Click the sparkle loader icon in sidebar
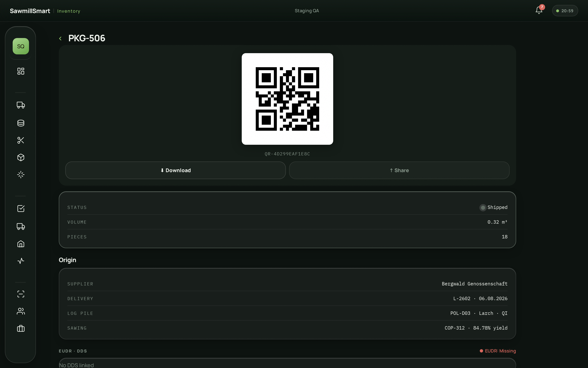This screenshot has height=368, width=588. (x=21, y=174)
